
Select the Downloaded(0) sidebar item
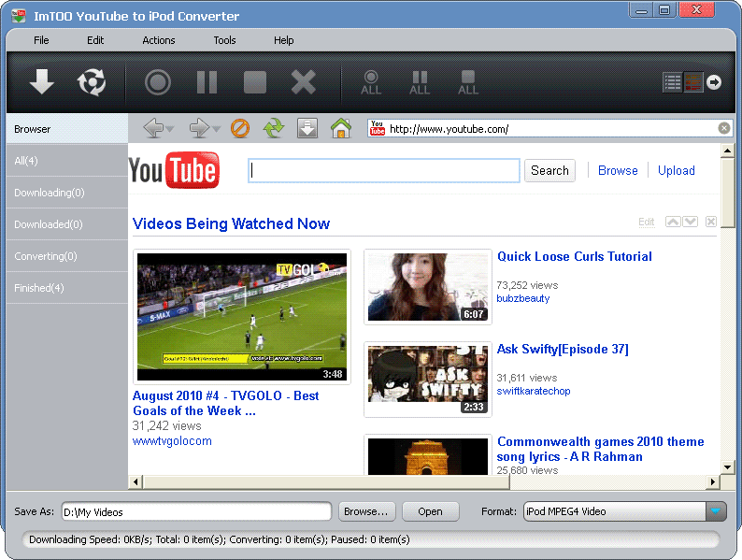(67, 224)
